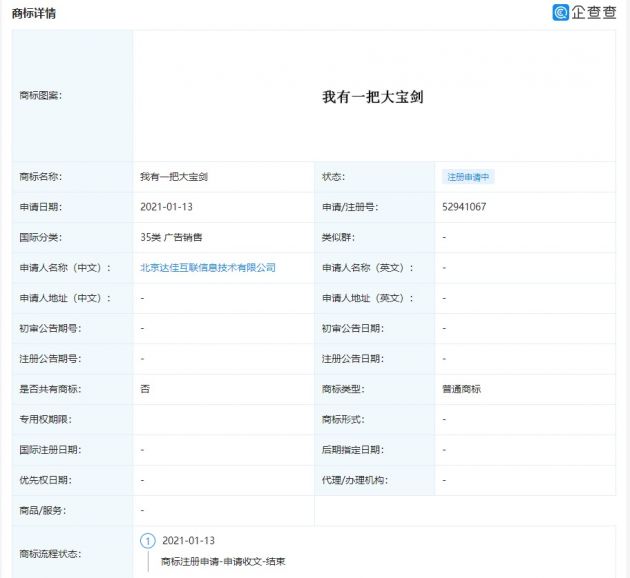Screen dimensions: 630x578
Task: Click the 商标名称 value 我有一把大宝剑
Action: (174, 177)
